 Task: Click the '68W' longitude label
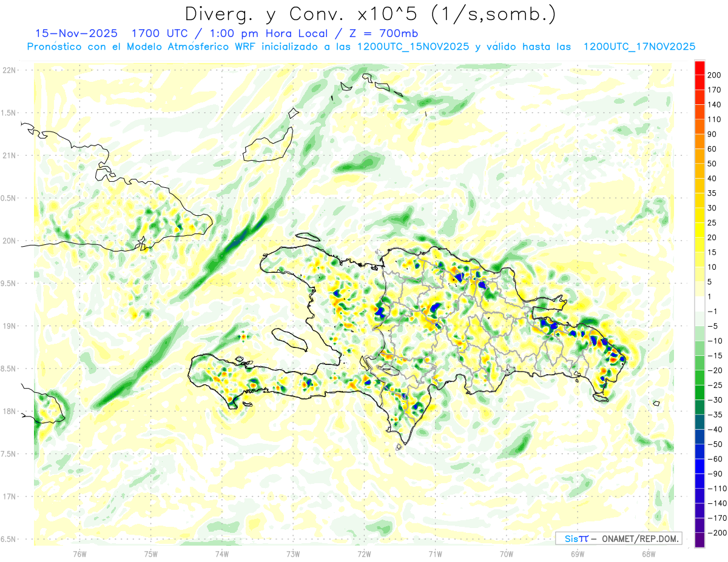tap(649, 554)
